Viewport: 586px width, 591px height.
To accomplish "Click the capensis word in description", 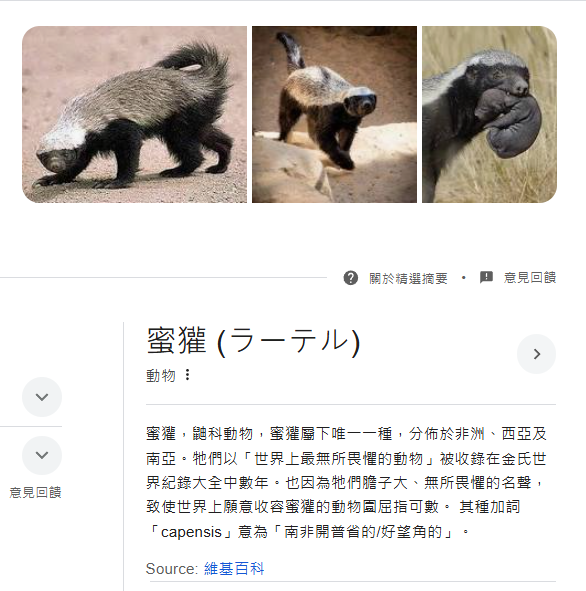I will click(191, 532).
